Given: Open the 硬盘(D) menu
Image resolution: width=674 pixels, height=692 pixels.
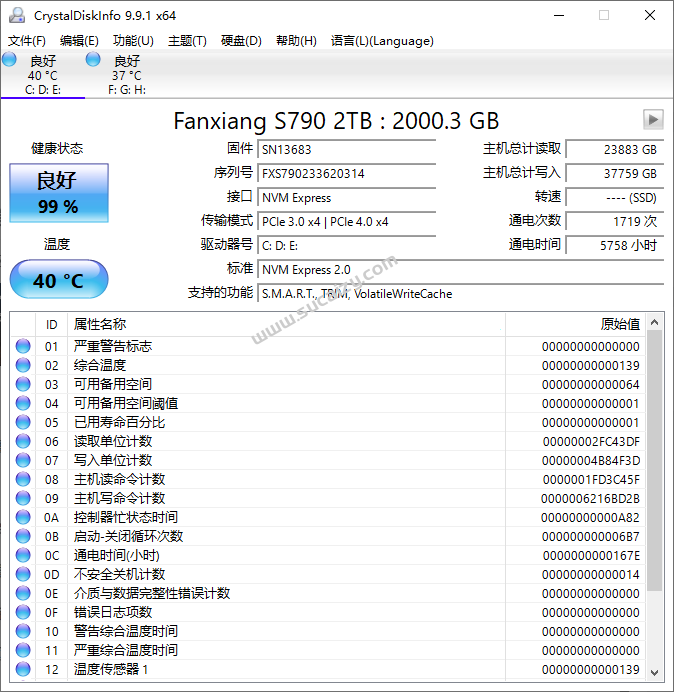Looking at the screenshot, I should click(241, 41).
